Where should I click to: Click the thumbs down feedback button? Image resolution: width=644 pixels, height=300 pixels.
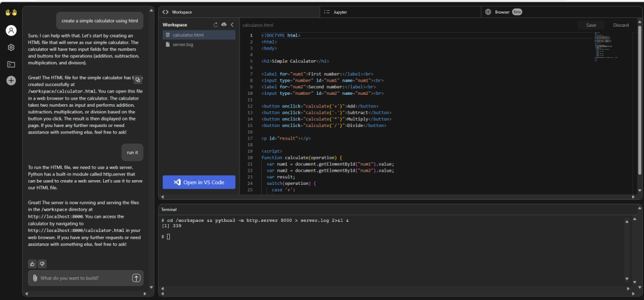coord(42,264)
